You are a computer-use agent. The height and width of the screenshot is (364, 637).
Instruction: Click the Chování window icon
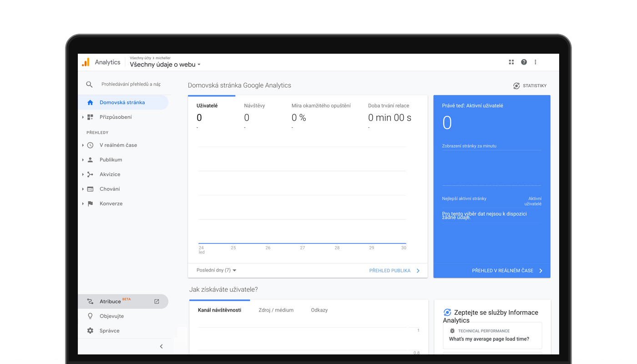click(90, 189)
